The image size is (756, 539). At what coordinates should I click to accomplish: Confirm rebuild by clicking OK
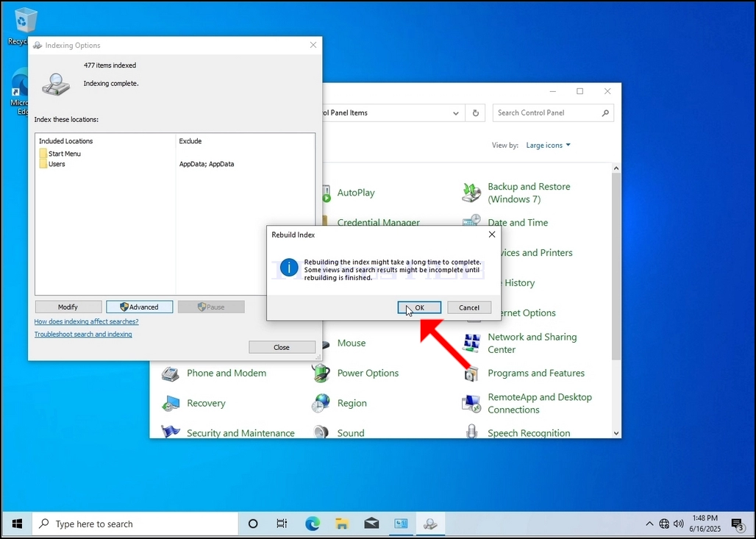pos(419,307)
